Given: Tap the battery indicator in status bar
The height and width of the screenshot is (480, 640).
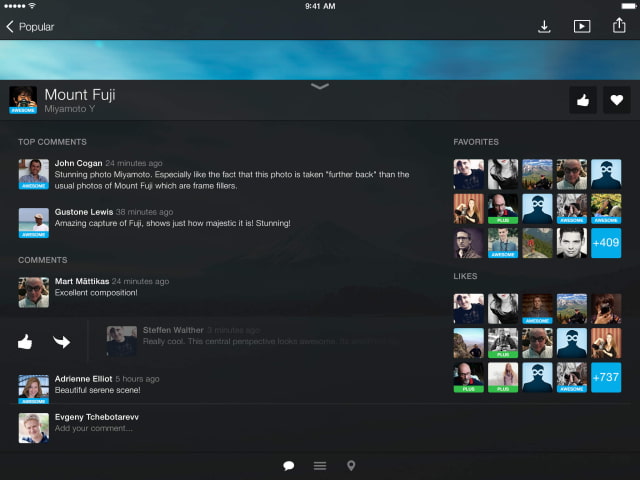Looking at the screenshot, I should point(628,6).
